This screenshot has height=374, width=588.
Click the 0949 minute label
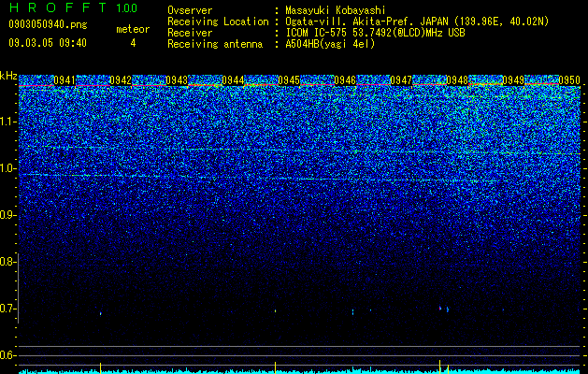pyautogui.click(x=513, y=80)
